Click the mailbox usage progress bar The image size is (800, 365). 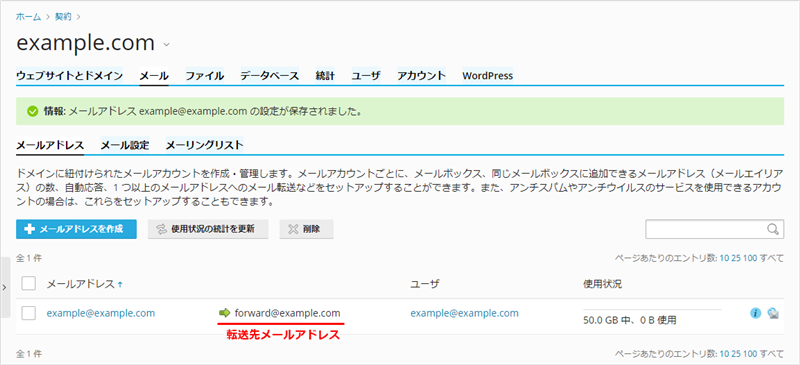tap(652, 309)
